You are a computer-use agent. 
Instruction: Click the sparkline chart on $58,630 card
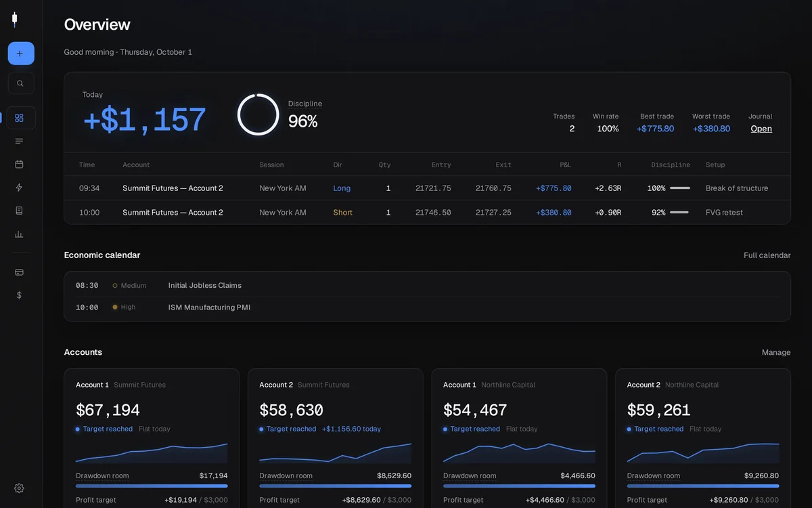(x=336, y=452)
